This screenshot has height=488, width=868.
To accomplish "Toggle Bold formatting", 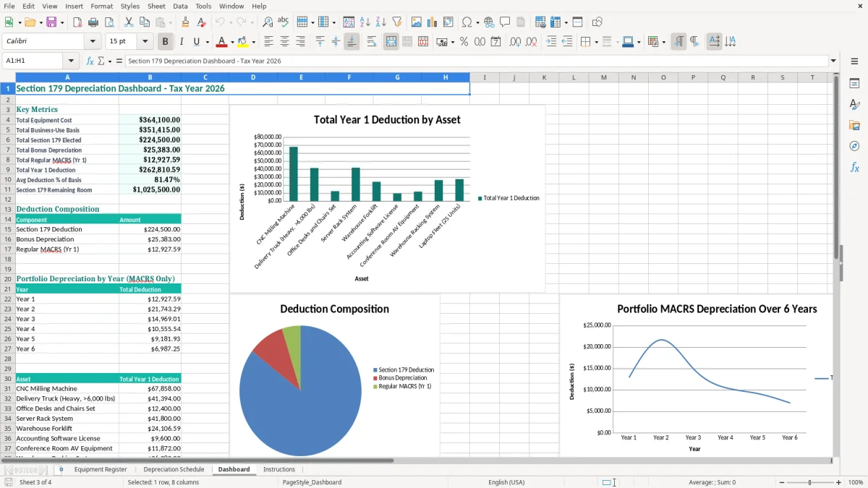I will [165, 42].
